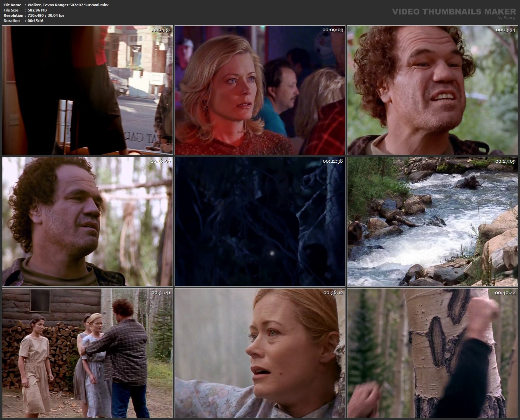Click the timestamp 00:31:41
The width and height of the screenshot is (520, 420).
pyautogui.click(x=161, y=293)
